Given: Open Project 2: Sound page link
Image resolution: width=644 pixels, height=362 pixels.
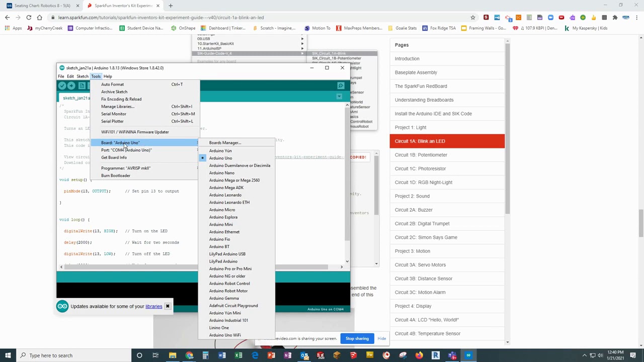Looking at the screenshot, I should click(x=412, y=196).
